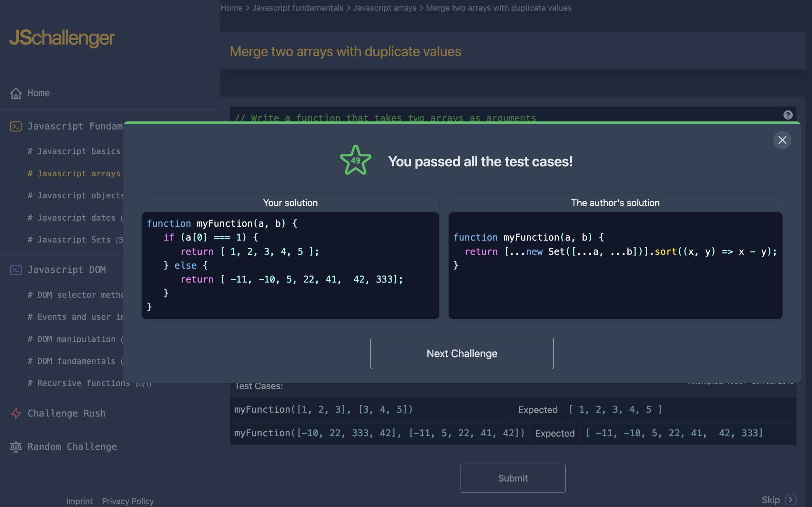
Task: Click the JSchallenger logo
Action: pyautogui.click(x=62, y=38)
